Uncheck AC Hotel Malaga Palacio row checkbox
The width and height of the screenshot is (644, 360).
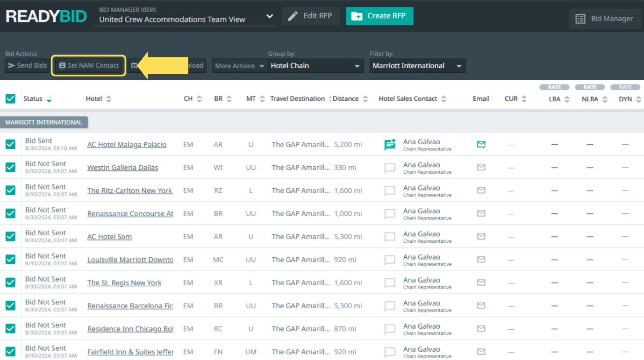[x=10, y=144]
